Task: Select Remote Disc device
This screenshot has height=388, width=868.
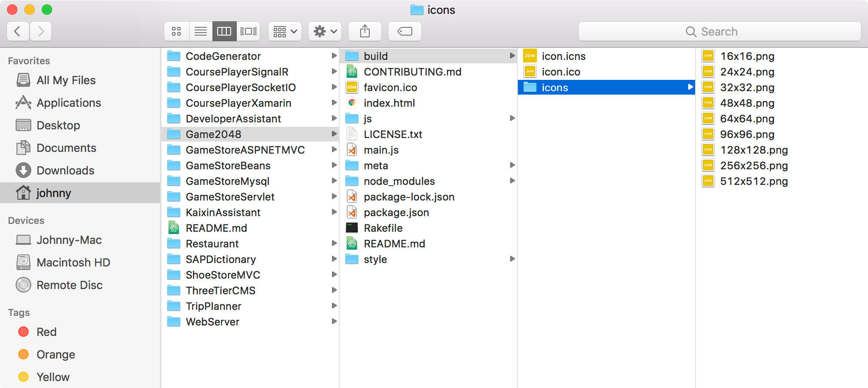Action: (80, 285)
